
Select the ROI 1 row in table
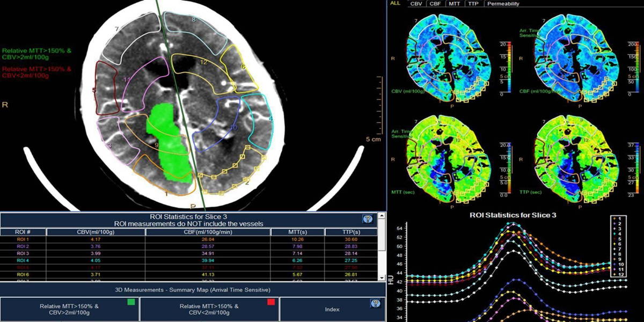click(x=193, y=239)
